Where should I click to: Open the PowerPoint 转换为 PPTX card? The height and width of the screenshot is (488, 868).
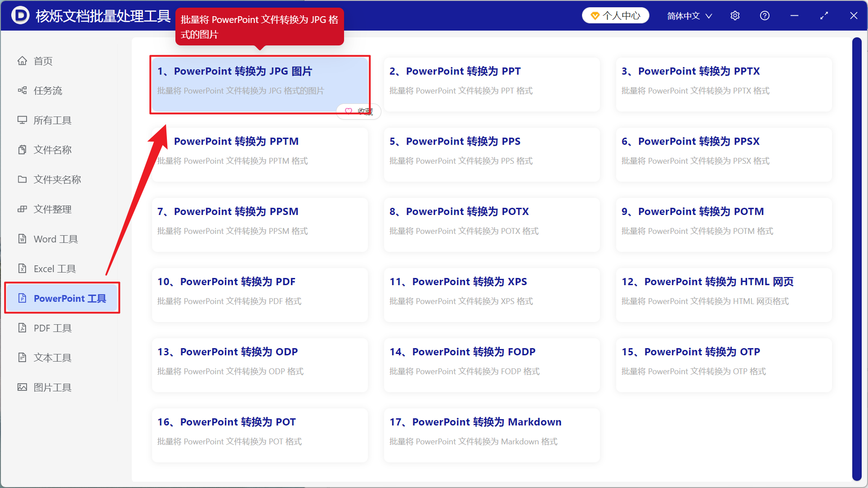(724, 84)
